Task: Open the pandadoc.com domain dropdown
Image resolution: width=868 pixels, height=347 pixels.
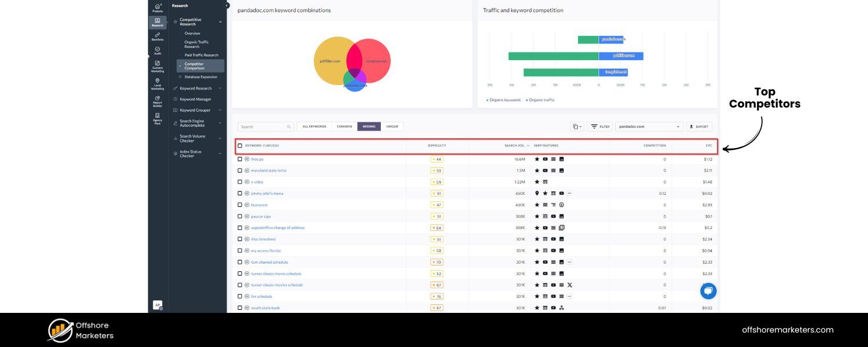Action: pos(648,126)
